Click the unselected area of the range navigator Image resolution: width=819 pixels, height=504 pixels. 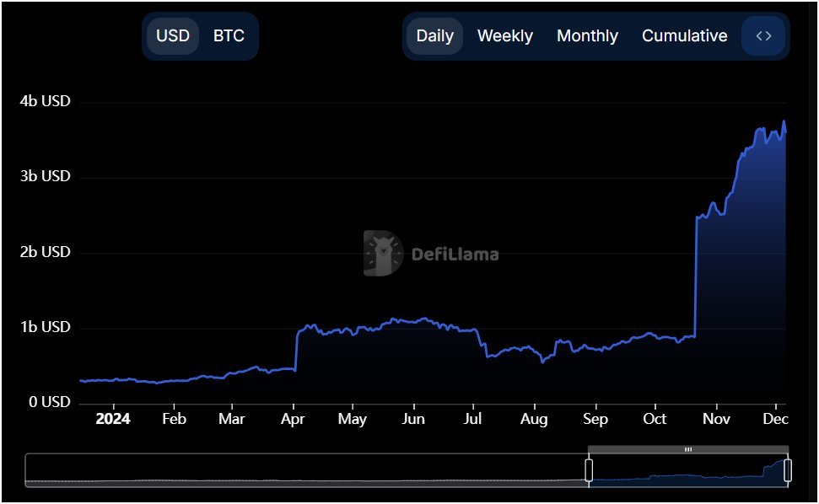pos(305,470)
